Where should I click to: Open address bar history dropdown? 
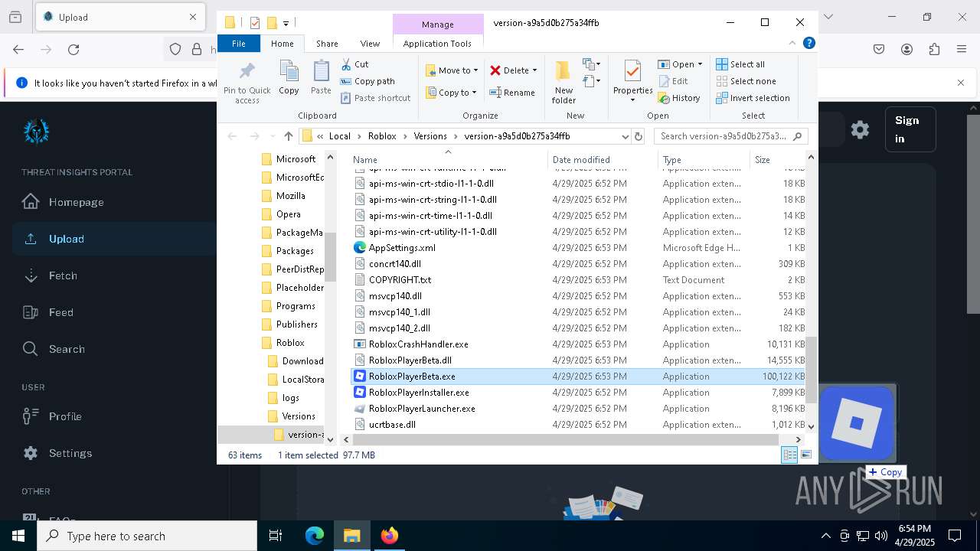[x=625, y=136]
